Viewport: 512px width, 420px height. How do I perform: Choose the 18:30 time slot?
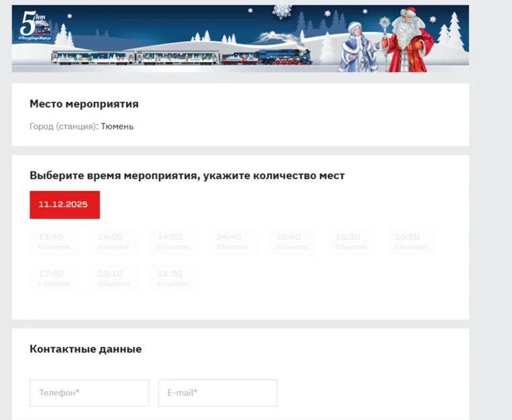click(173, 279)
